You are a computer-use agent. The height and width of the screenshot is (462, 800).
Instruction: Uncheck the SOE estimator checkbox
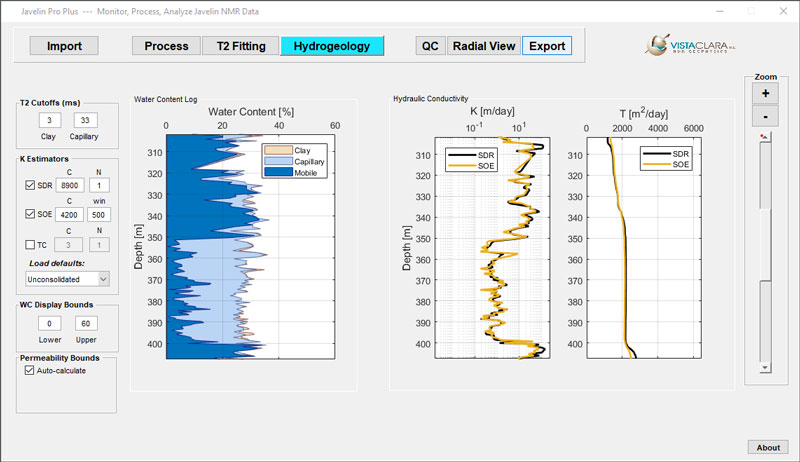[28, 214]
